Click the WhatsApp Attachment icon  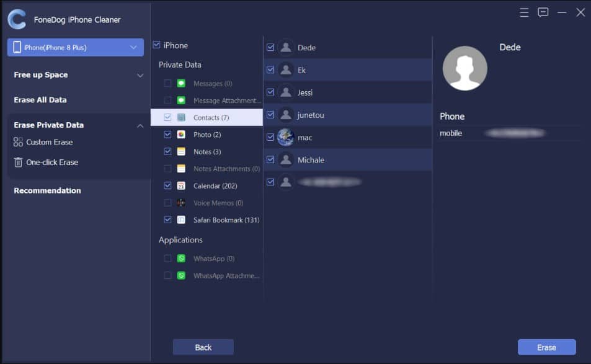point(181,275)
